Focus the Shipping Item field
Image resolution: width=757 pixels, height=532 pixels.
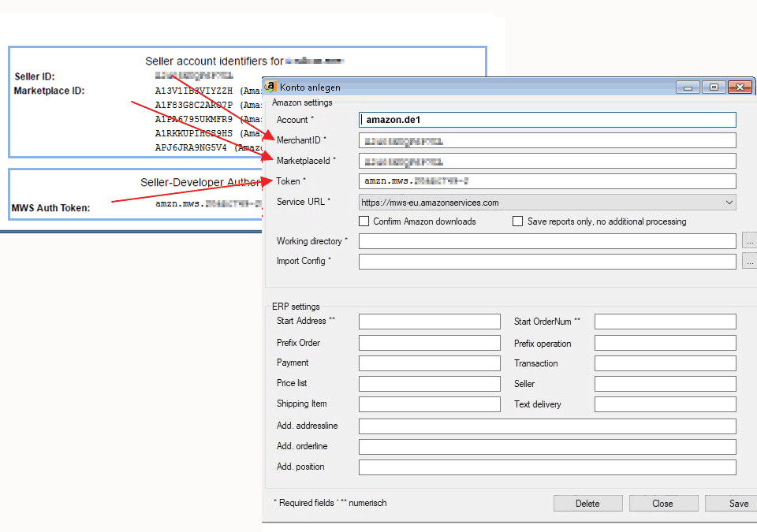(x=430, y=404)
